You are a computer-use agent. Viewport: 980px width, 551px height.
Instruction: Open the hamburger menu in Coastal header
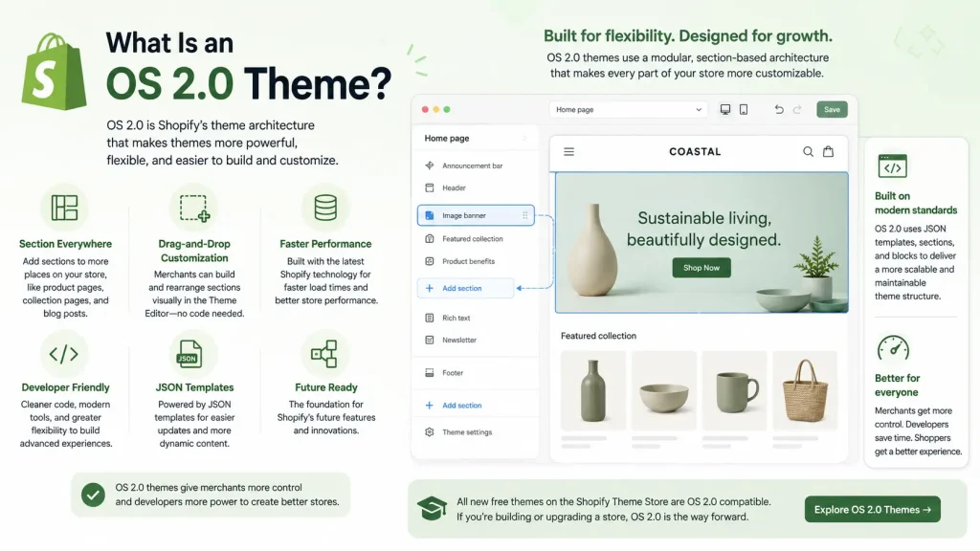point(568,152)
